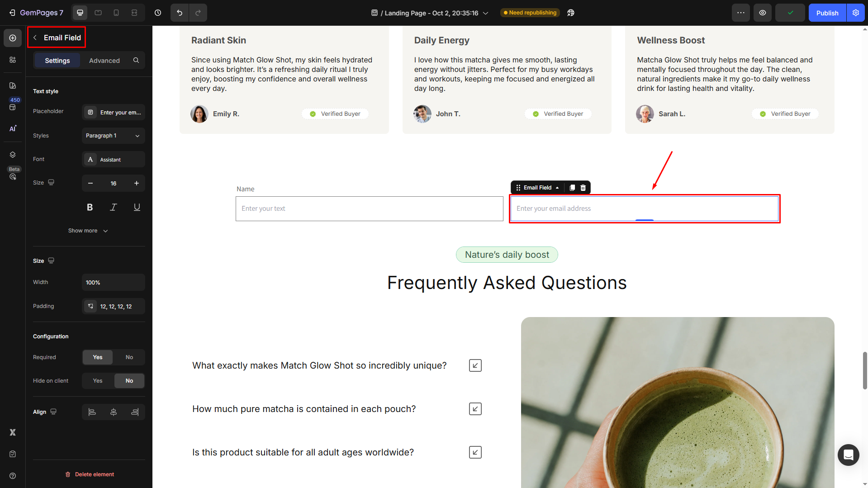This screenshot has width=868, height=488.
Task: Apply italic text style
Action: pyautogui.click(x=114, y=207)
